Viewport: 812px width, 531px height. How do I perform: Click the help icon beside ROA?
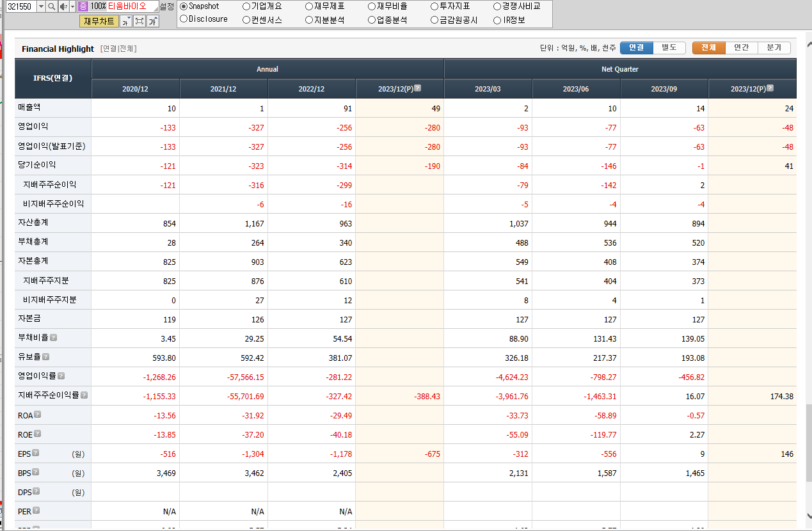click(37, 415)
